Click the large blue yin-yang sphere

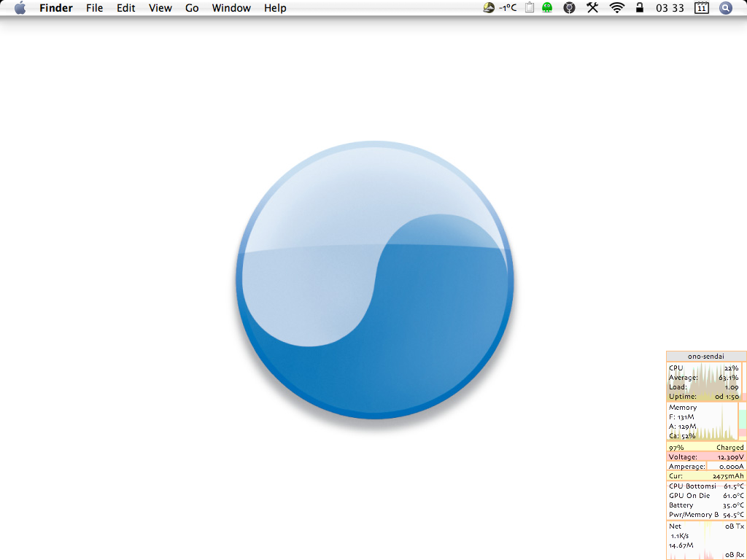coord(374,280)
